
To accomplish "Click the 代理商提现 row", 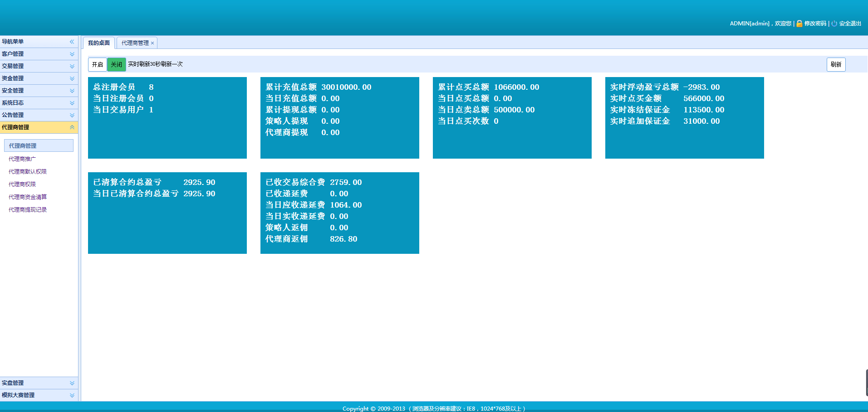I will click(303, 132).
